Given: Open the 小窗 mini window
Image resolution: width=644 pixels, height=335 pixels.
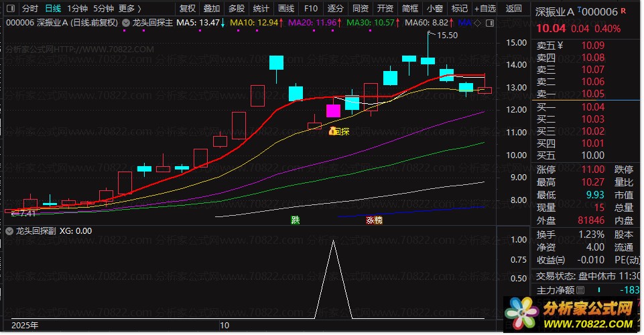Looking at the screenshot, I should (434, 8).
